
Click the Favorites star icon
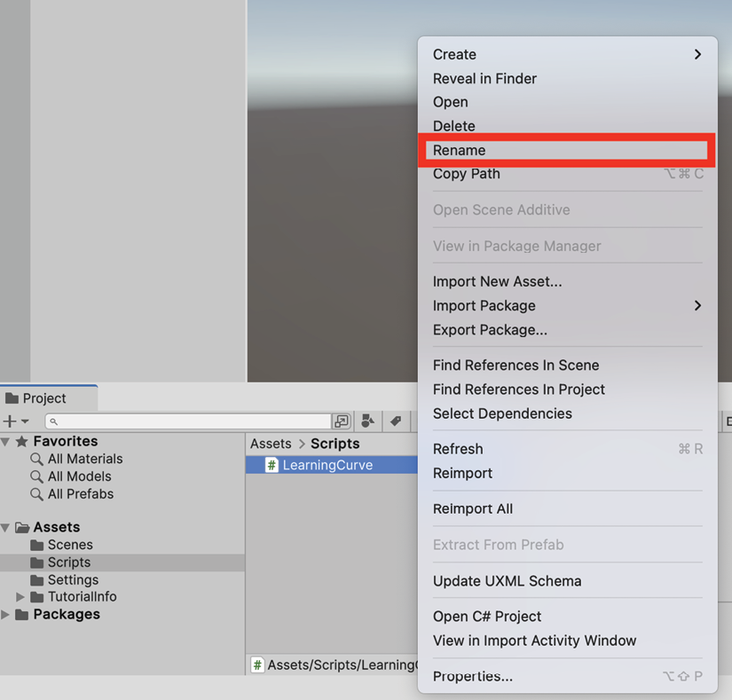coord(21,441)
